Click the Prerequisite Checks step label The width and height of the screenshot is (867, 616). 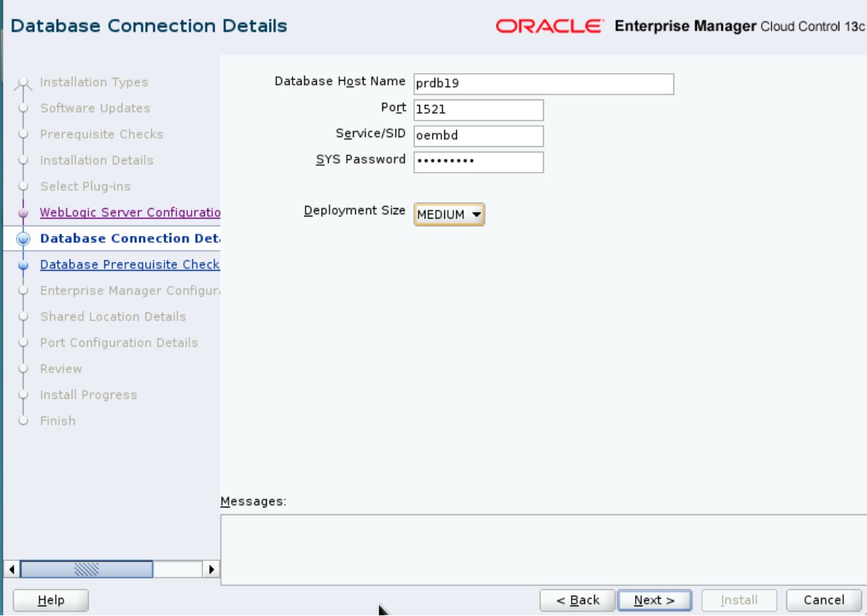(x=102, y=134)
